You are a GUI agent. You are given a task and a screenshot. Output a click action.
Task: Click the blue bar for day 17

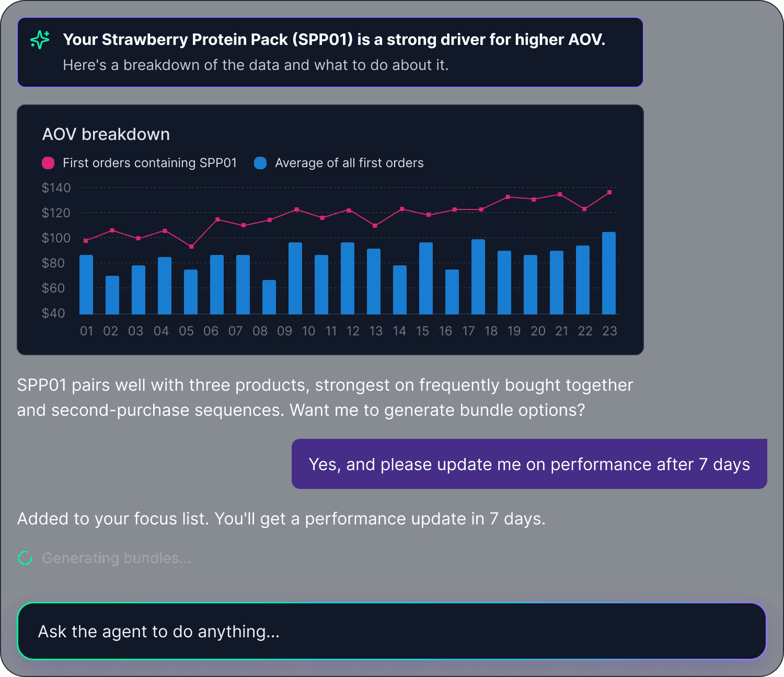478,277
